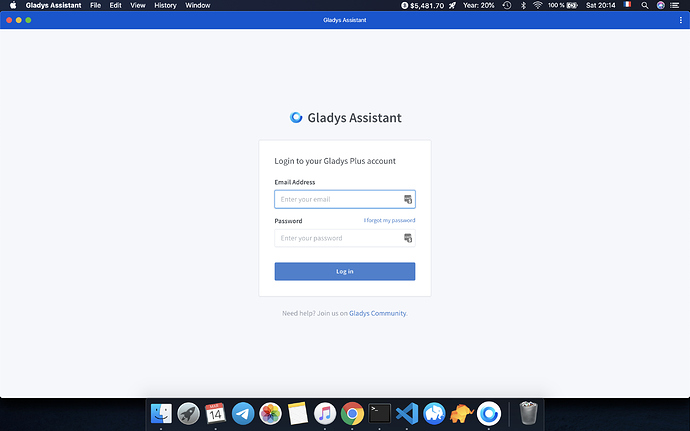Open Gladys Assistant icon in the dock
This screenshot has width=690, height=431.
pyautogui.click(x=489, y=414)
